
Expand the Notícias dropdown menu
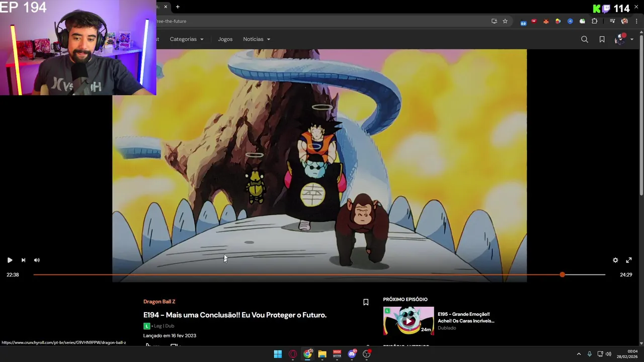click(257, 39)
